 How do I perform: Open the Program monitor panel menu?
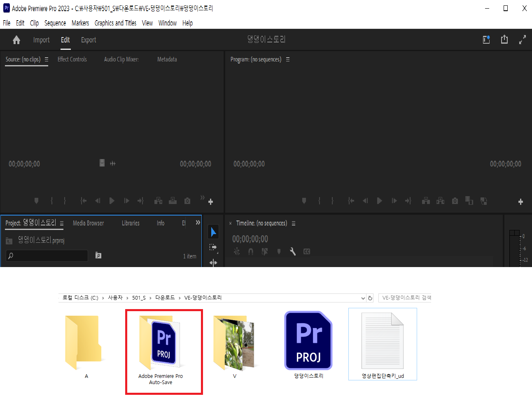[288, 59]
